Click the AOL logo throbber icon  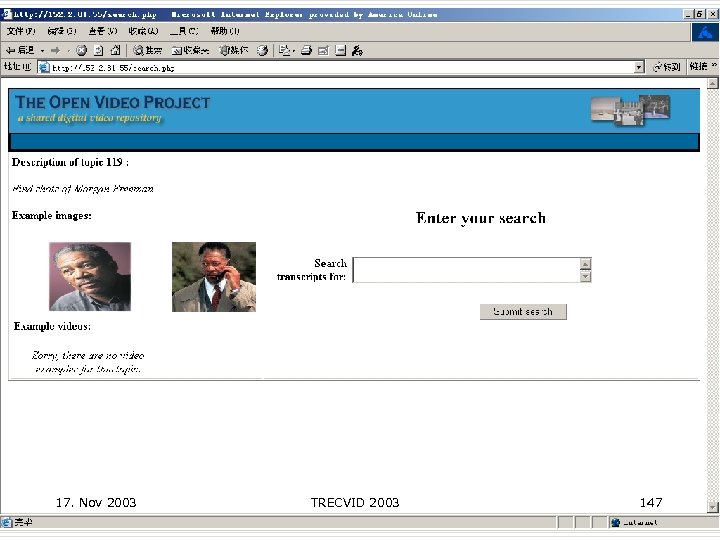pos(705,33)
